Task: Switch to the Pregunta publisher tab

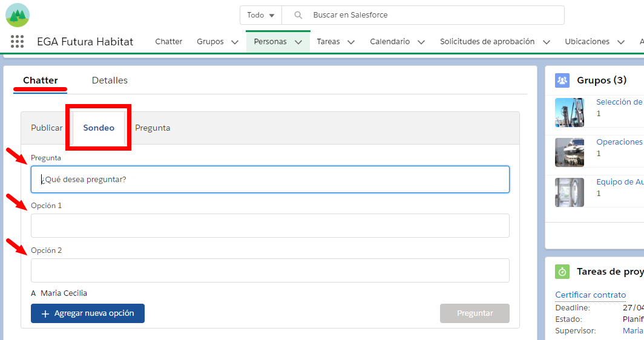Action: click(x=153, y=128)
